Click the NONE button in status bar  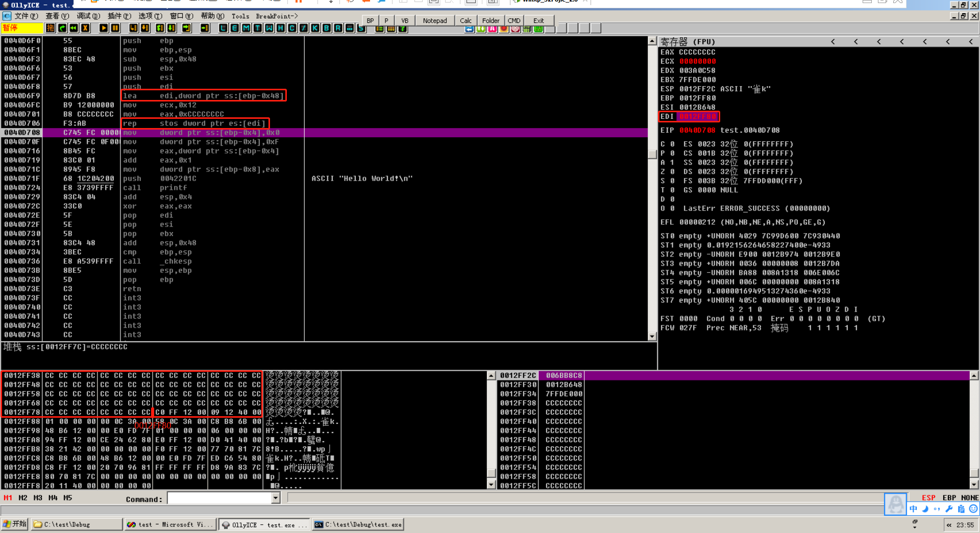[970, 498]
